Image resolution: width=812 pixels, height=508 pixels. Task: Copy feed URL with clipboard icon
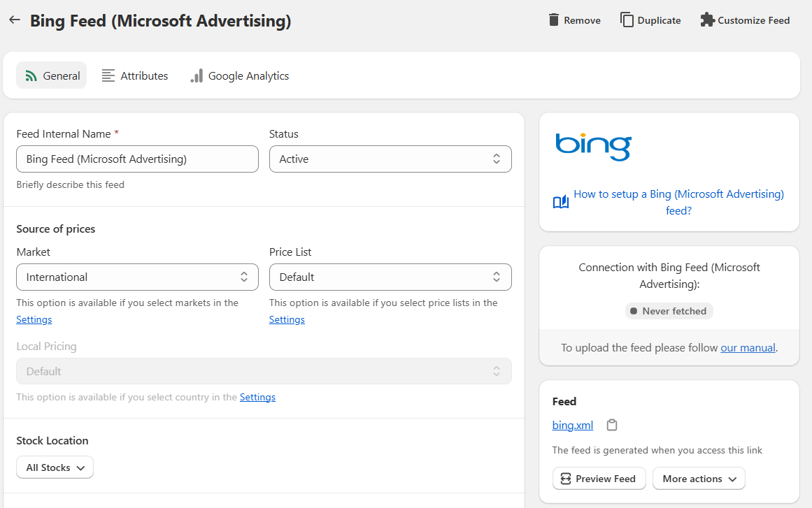611,426
